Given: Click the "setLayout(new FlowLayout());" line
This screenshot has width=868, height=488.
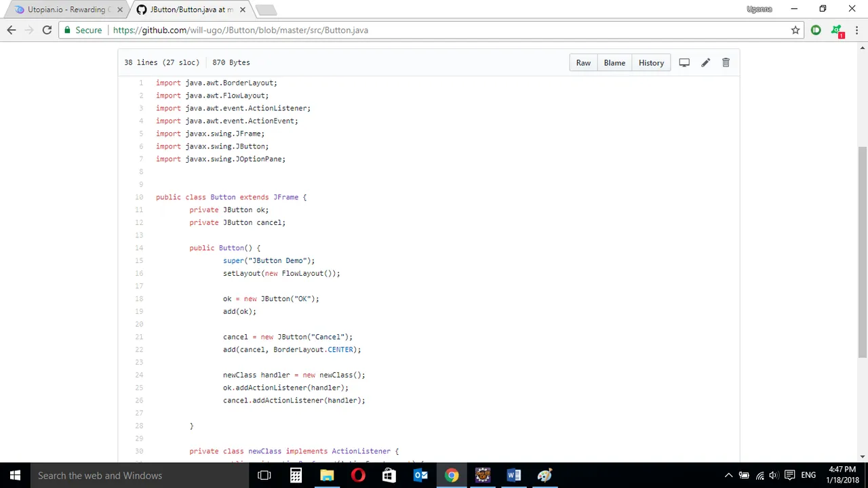Looking at the screenshot, I should click(281, 274).
